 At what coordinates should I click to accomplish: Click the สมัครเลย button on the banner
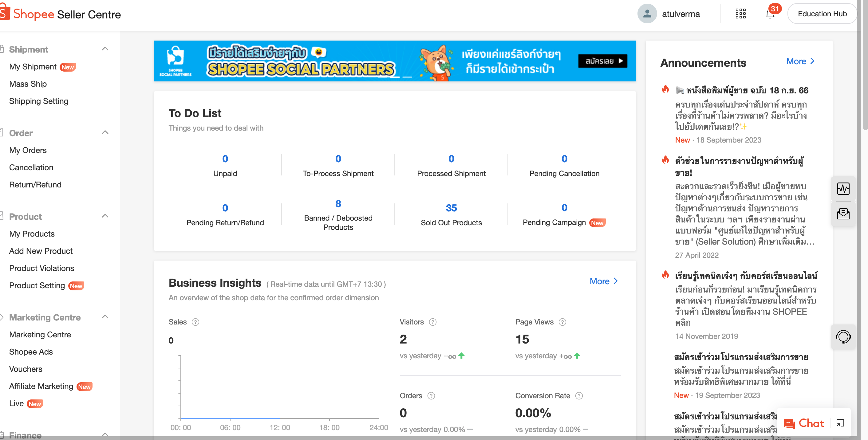point(603,61)
